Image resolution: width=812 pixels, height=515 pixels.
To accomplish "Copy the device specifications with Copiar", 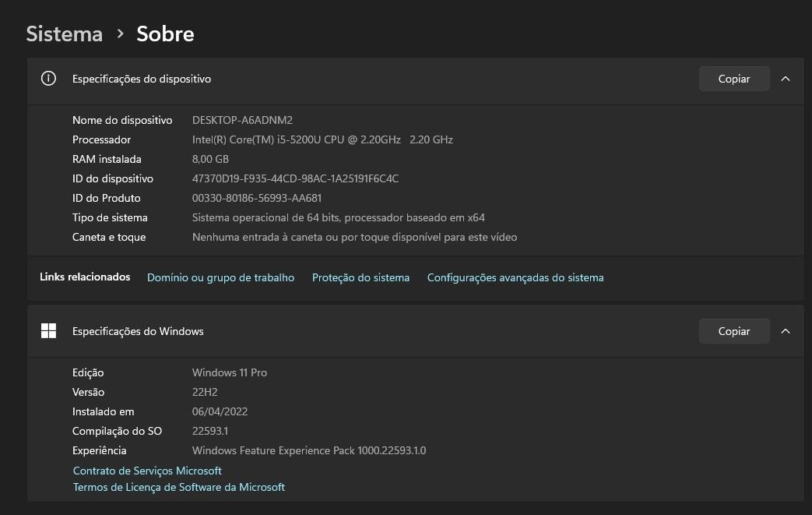I will click(734, 79).
